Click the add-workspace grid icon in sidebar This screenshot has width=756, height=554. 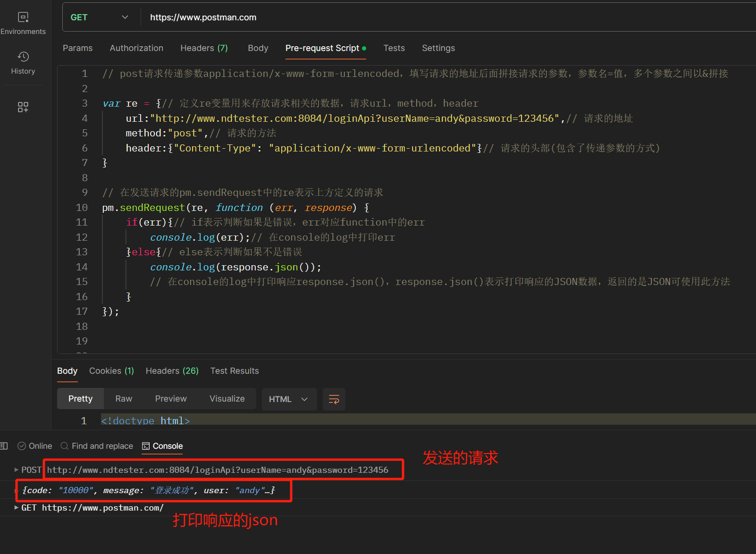(x=23, y=107)
